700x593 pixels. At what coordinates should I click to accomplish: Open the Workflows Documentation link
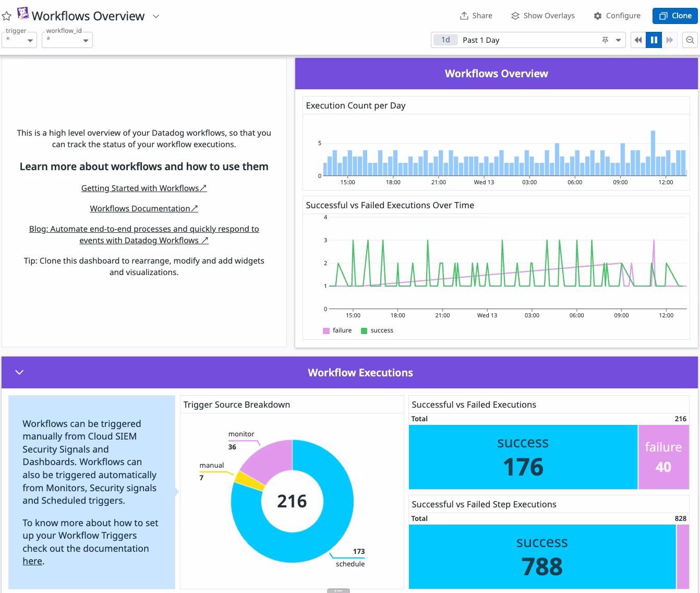(144, 208)
